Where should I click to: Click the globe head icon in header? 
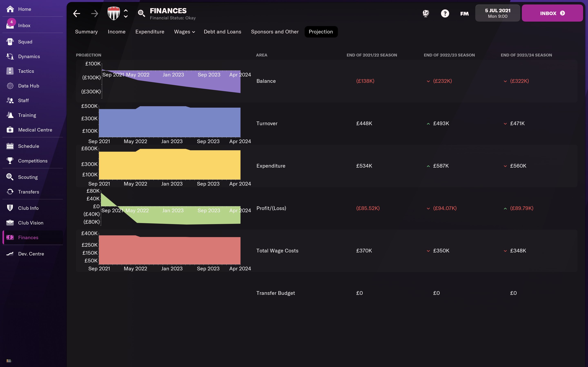pos(426,13)
